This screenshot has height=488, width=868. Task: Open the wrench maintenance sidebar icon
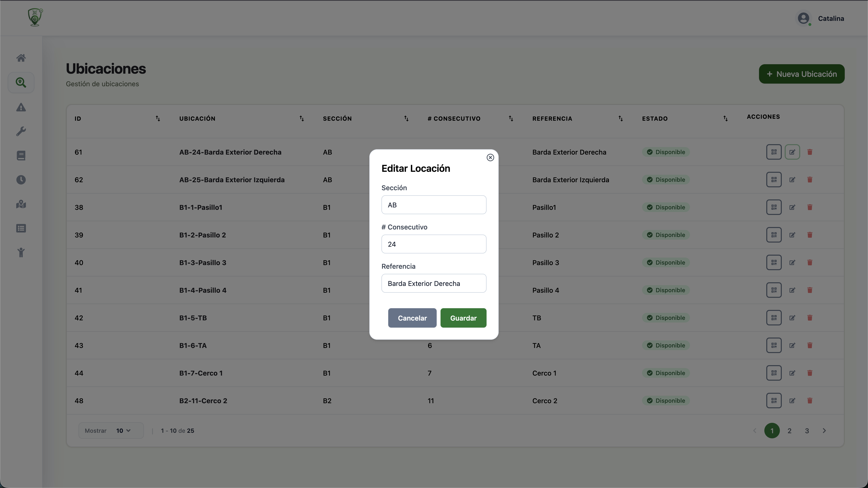pos(21,131)
